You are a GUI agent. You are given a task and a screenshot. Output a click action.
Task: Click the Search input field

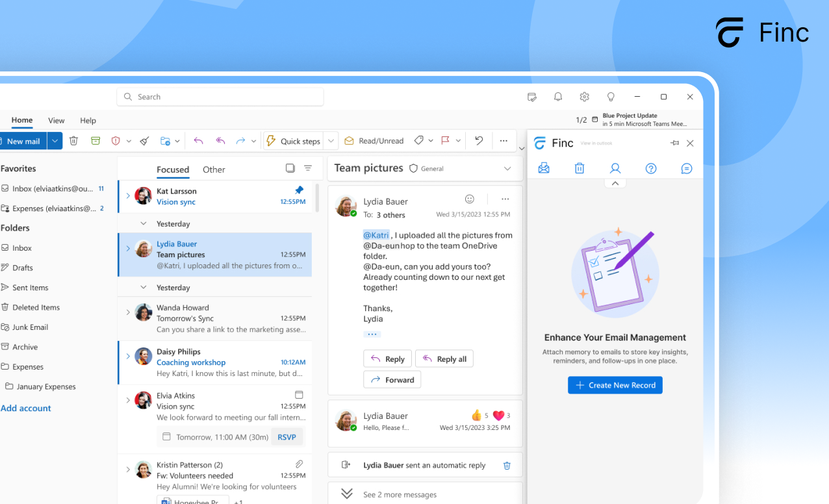click(x=221, y=97)
